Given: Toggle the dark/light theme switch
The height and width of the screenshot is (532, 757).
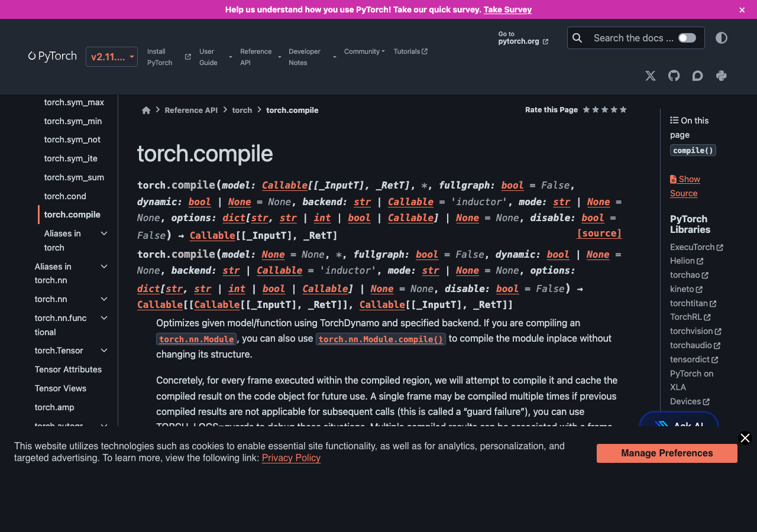Looking at the screenshot, I should click(721, 38).
